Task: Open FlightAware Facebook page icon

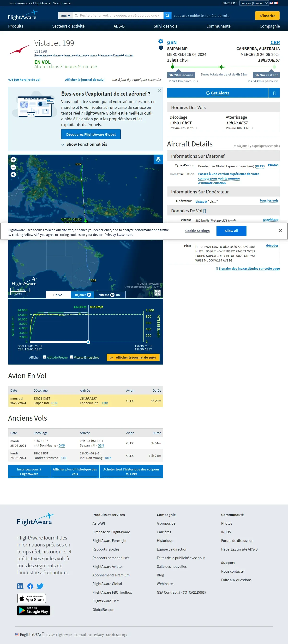Action: (30, 586)
